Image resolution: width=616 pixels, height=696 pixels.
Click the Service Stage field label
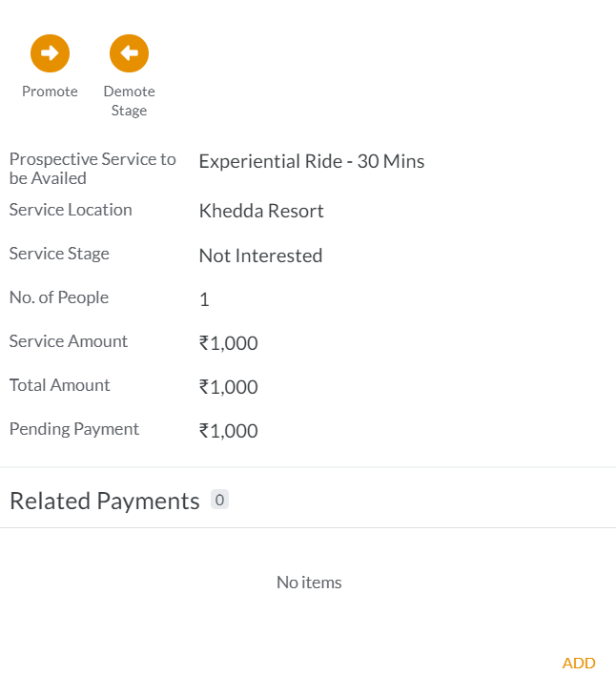coord(59,254)
